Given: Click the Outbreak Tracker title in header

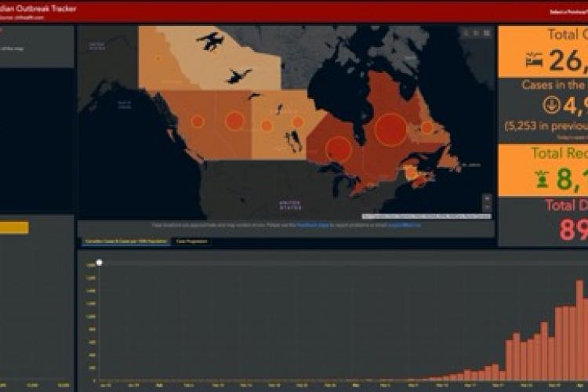Looking at the screenshot, I should 38,9.
